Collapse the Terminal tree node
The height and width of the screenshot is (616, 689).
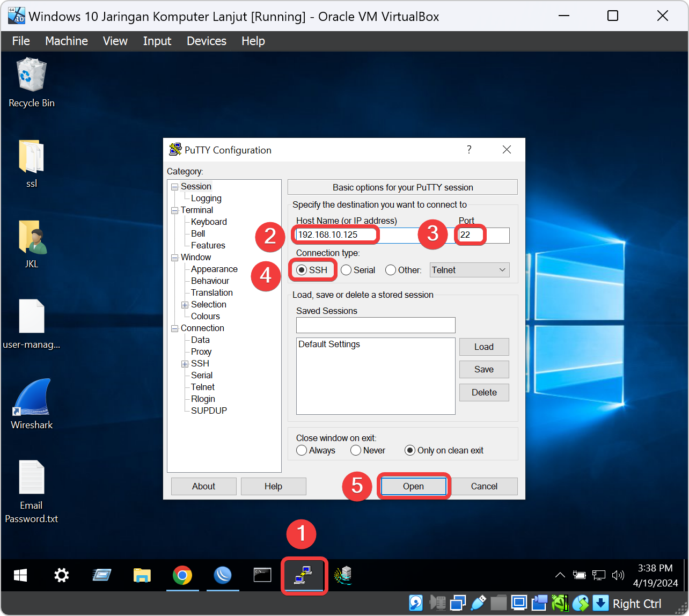174,210
